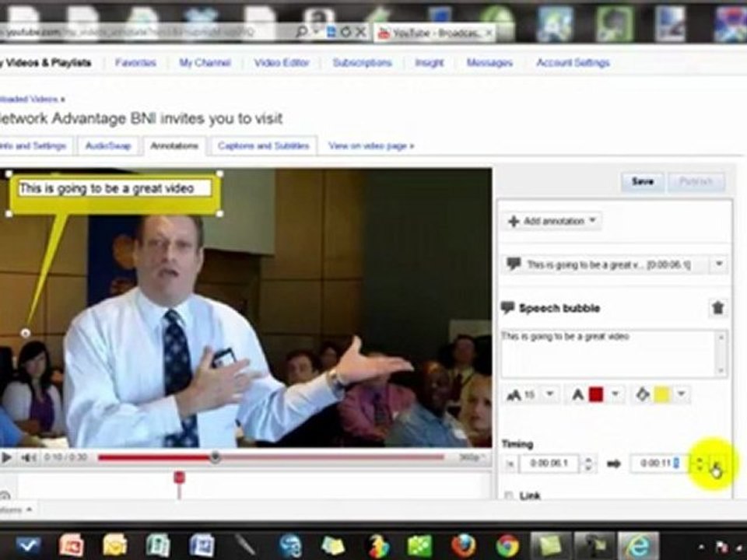The width and height of the screenshot is (747, 560).
Task: Click the Save button
Action: (642, 181)
